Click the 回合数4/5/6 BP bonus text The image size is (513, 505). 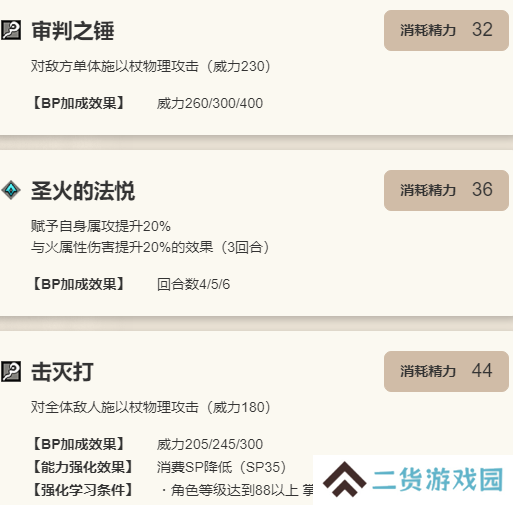(x=193, y=284)
